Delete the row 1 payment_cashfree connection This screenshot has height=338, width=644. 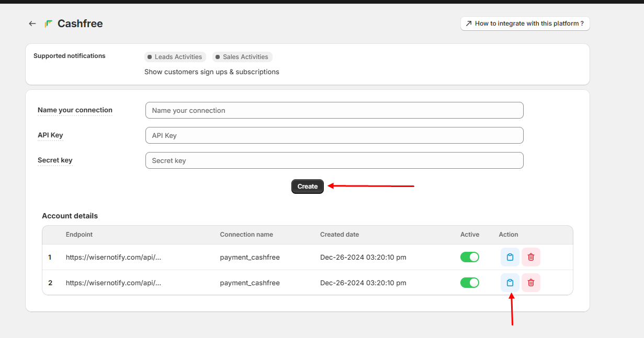531,257
